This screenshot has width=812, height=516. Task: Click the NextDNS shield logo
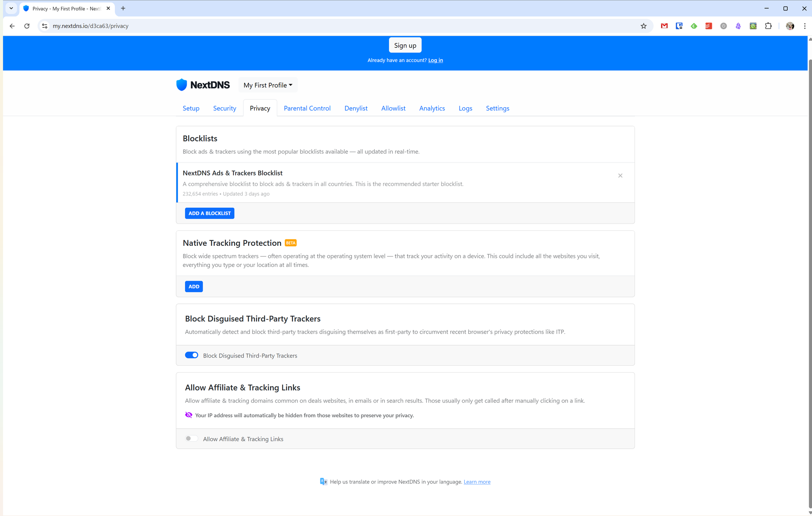[x=181, y=85]
